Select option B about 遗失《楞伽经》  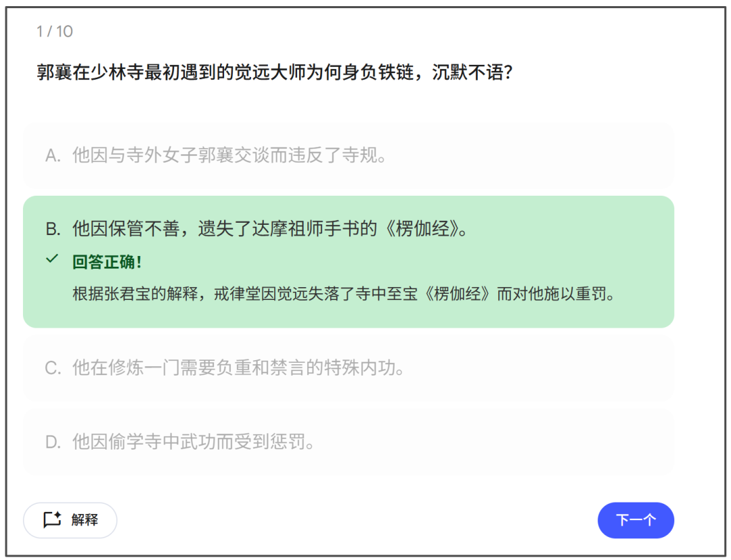click(x=269, y=229)
